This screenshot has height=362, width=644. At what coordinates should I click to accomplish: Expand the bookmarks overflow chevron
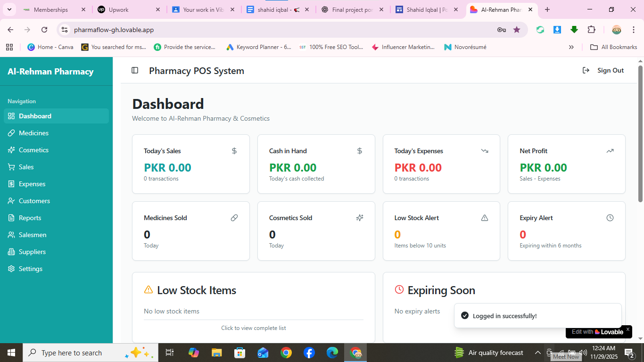[571, 47]
